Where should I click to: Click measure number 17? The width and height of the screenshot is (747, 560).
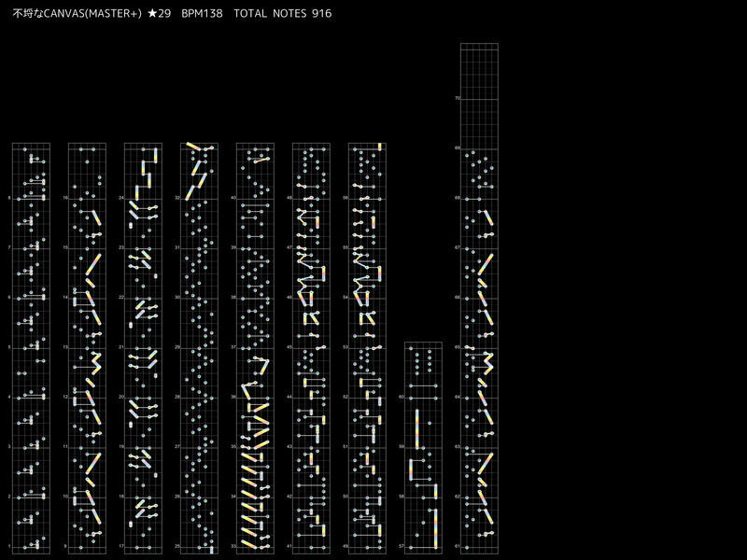pos(120,546)
